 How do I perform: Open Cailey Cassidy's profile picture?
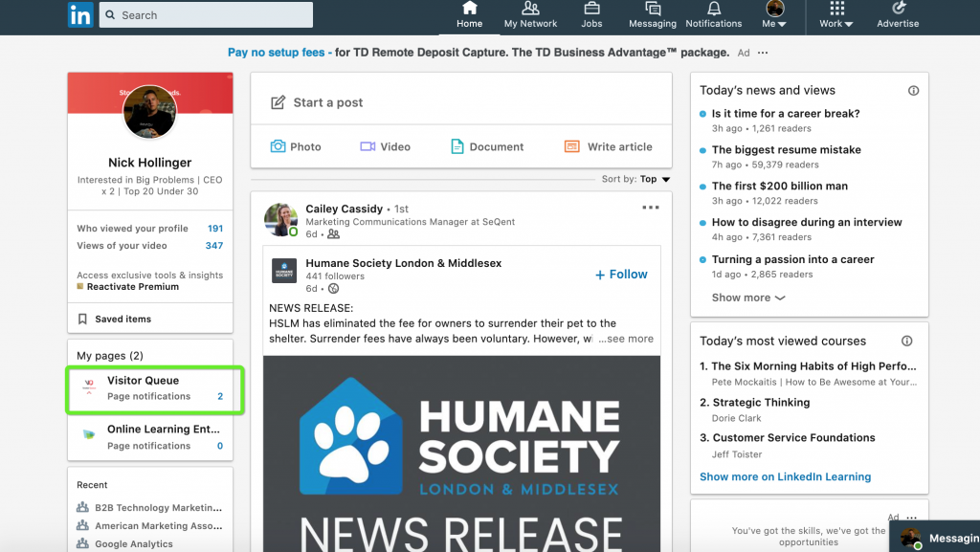tap(280, 220)
